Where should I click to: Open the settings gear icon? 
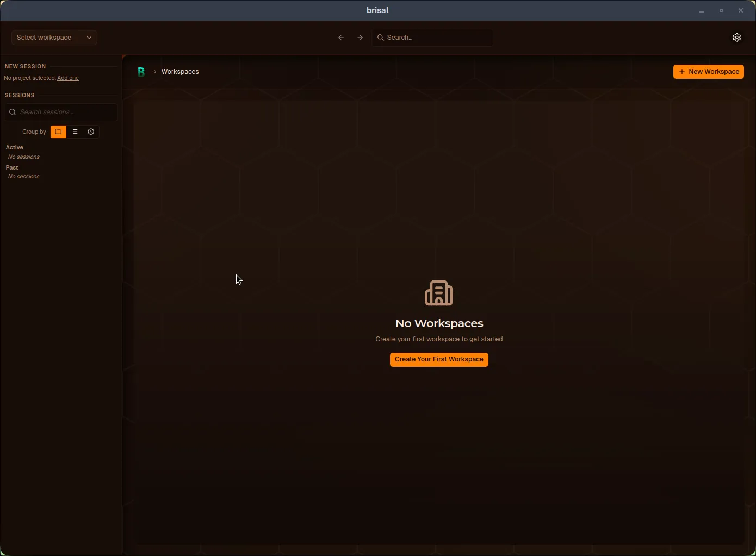click(736, 38)
